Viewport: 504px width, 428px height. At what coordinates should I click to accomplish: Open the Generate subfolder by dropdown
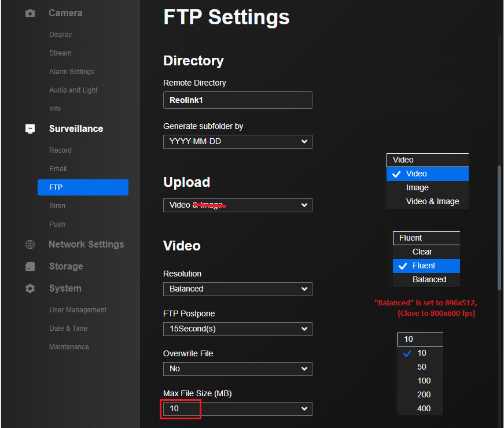237,142
